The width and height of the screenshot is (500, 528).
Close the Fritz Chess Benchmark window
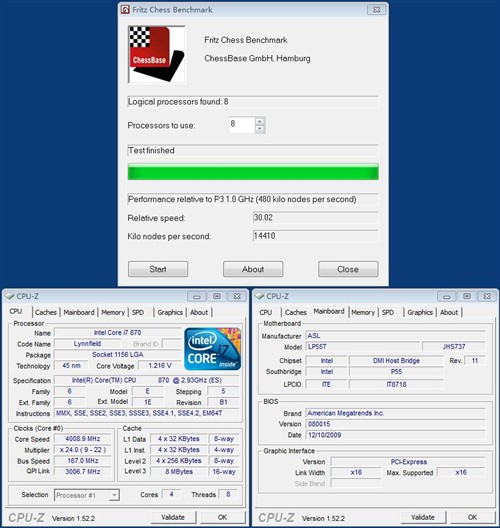(x=376, y=9)
